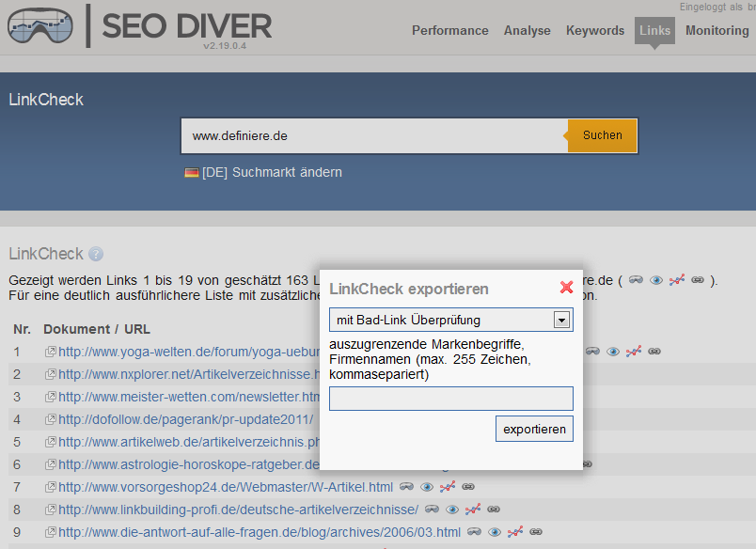Open the dofollow.de pr-update2011 link
Image resolution: width=756 pixels, height=549 pixels.
point(185,420)
